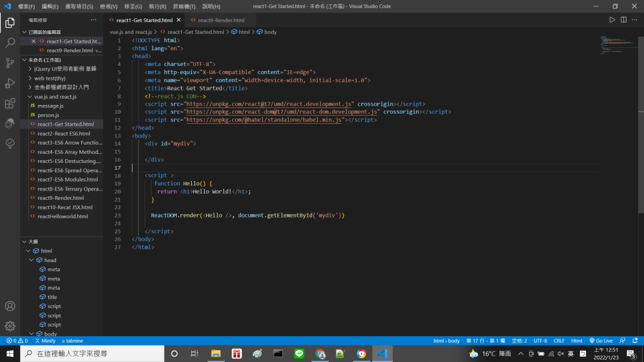Open the Accounts menu icon
This screenshot has width=644, height=362.
[x=10, y=306]
